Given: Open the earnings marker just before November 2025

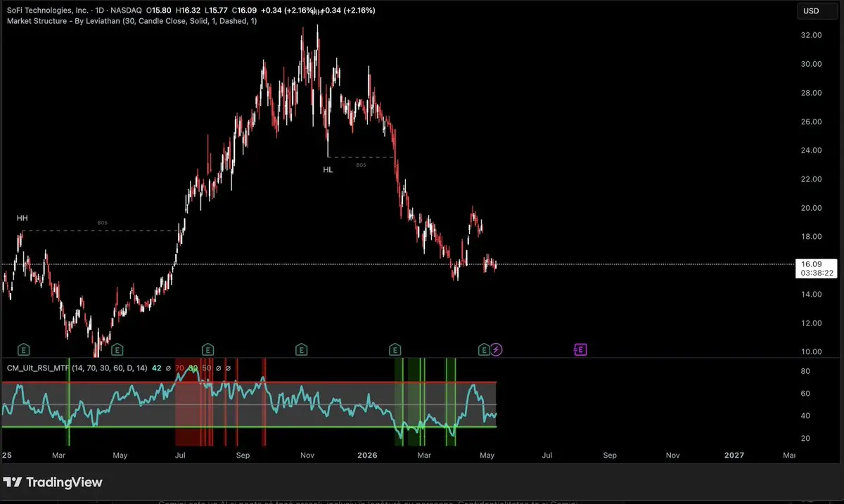Looking at the screenshot, I should (301, 349).
